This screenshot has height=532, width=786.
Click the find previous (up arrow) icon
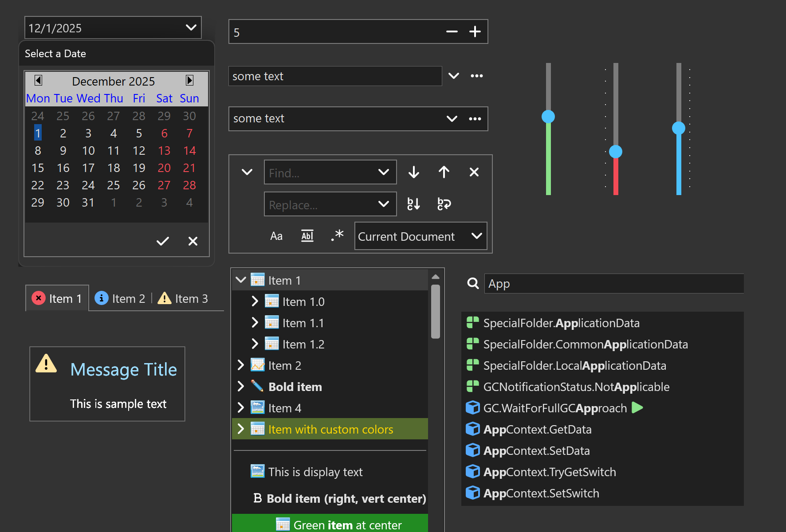[444, 172]
